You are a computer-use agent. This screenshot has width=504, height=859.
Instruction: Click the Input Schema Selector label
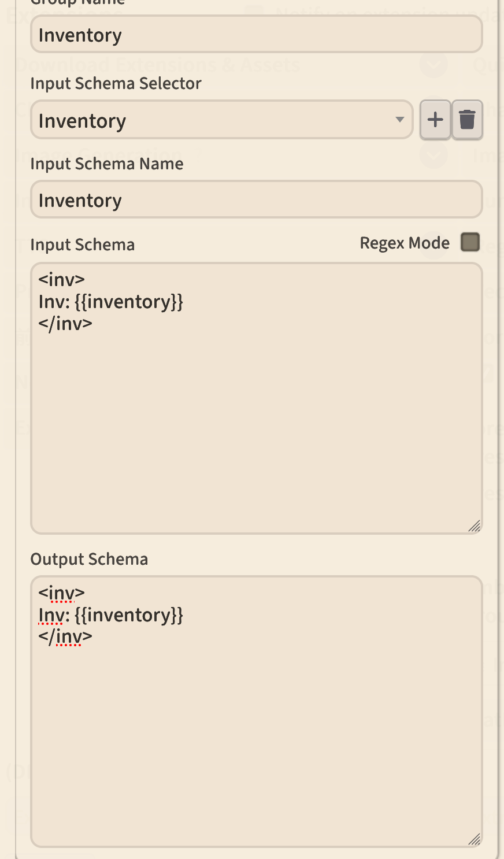coord(116,84)
